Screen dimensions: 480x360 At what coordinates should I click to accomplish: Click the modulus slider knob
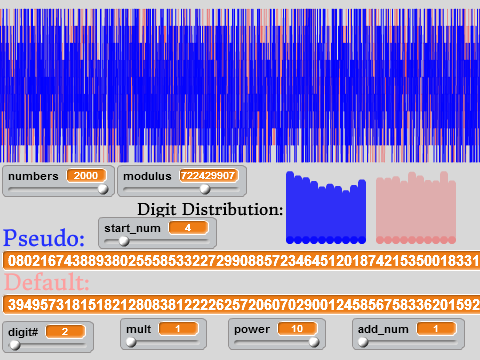pos(205,189)
